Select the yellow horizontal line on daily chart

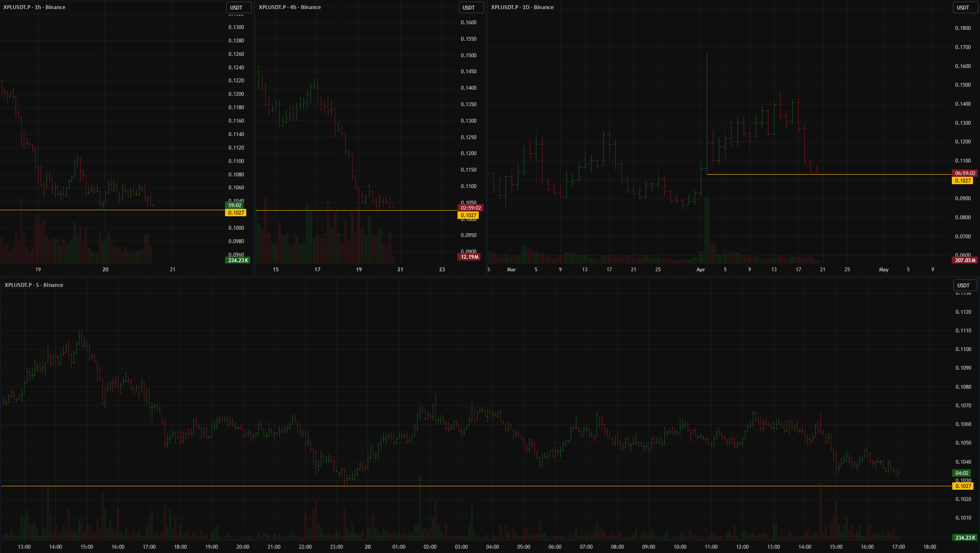point(867,175)
